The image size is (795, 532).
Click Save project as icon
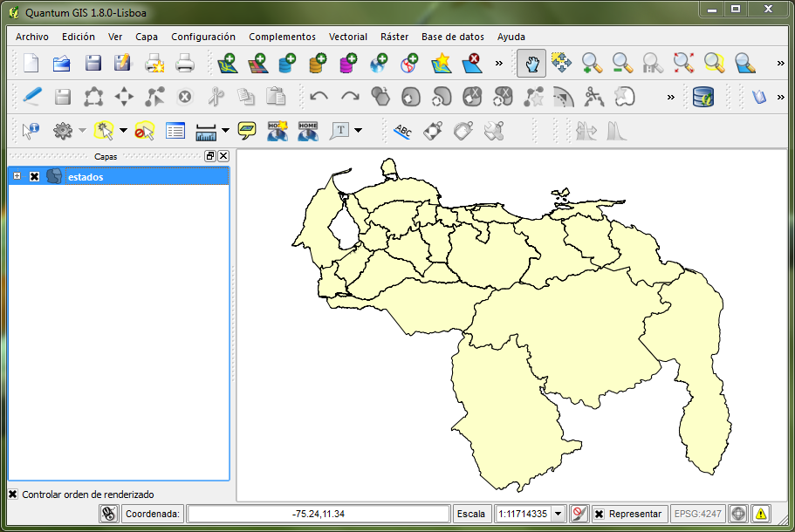click(x=123, y=64)
